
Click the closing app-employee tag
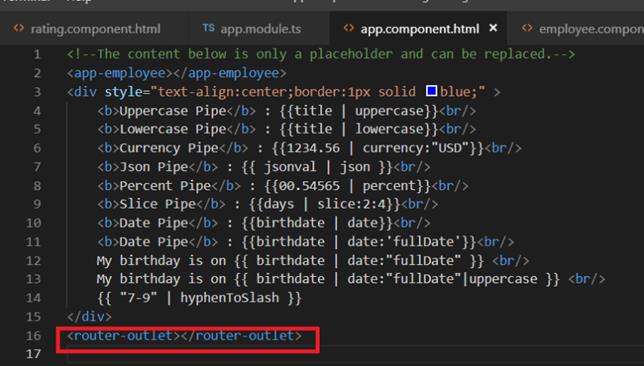click(230, 73)
